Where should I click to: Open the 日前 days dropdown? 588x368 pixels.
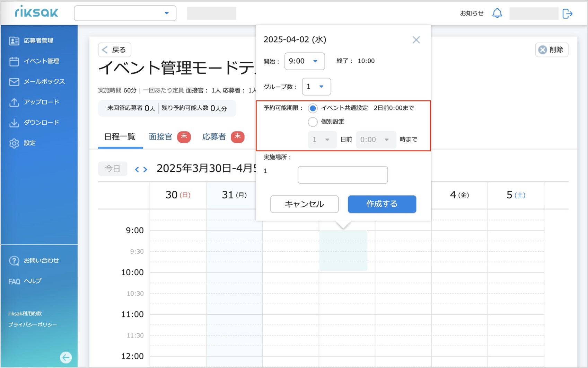[x=322, y=140]
